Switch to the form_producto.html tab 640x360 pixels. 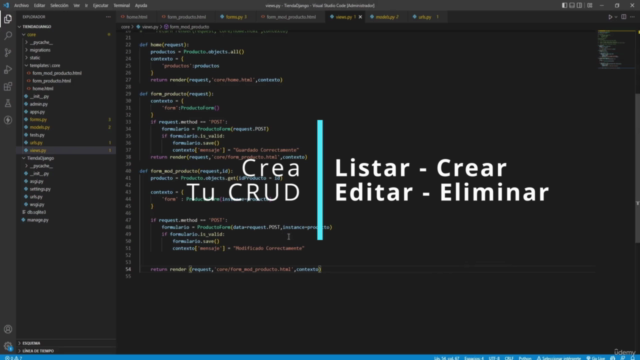pos(187,17)
